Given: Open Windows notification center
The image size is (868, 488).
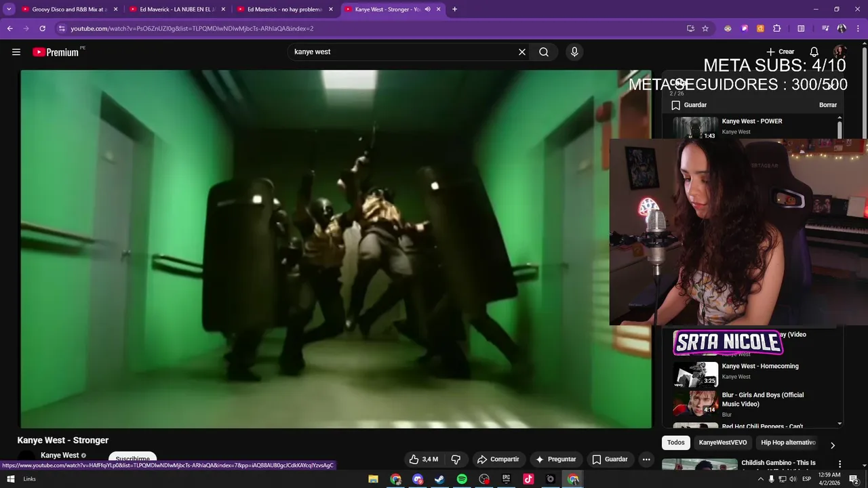Looking at the screenshot, I should 854,479.
